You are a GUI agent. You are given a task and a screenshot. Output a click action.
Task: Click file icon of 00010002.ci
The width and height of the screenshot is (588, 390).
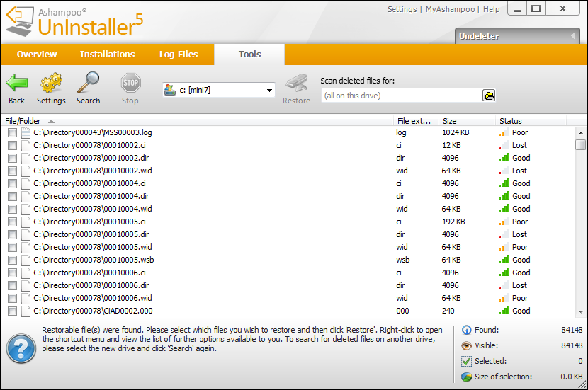(x=26, y=145)
